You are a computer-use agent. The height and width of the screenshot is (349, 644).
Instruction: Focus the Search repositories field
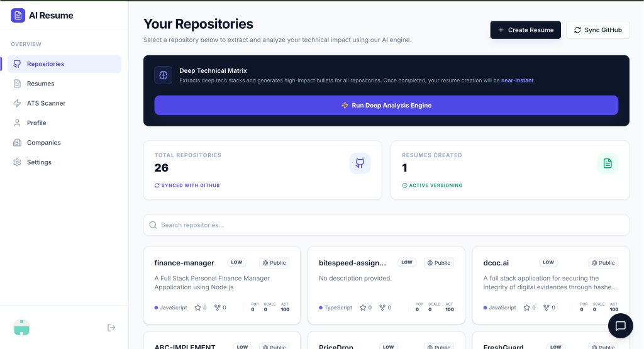[386, 225]
